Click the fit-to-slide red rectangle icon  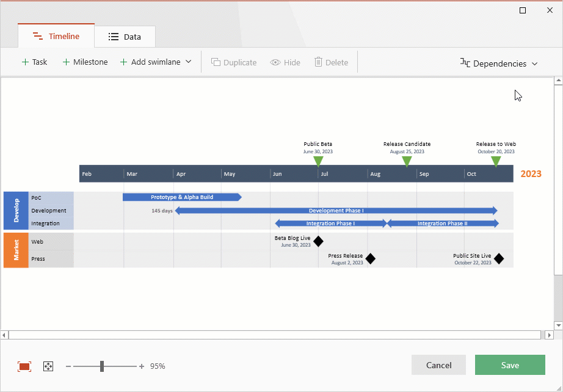click(x=24, y=366)
